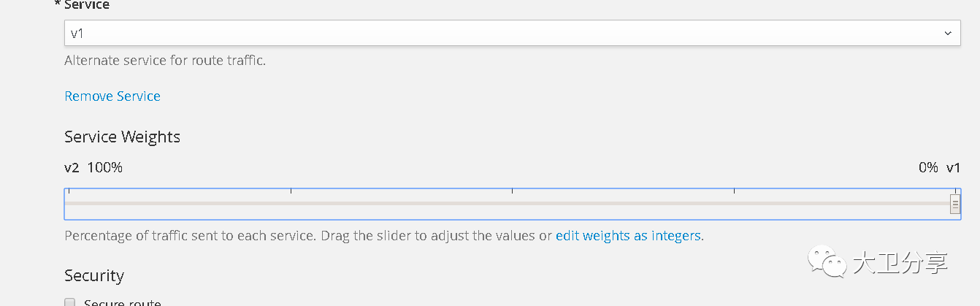Open edit weights as integers link
Image resolution: width=980 pixels, height=306 pixels.
point(628,236)
